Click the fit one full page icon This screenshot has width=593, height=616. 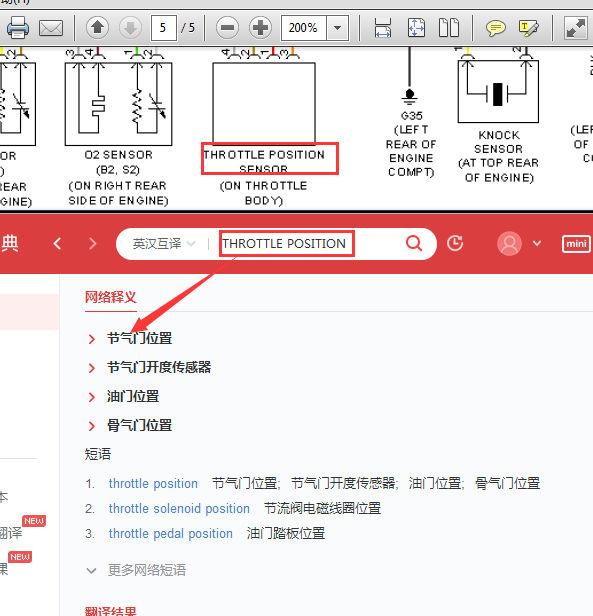coord(416,28)
